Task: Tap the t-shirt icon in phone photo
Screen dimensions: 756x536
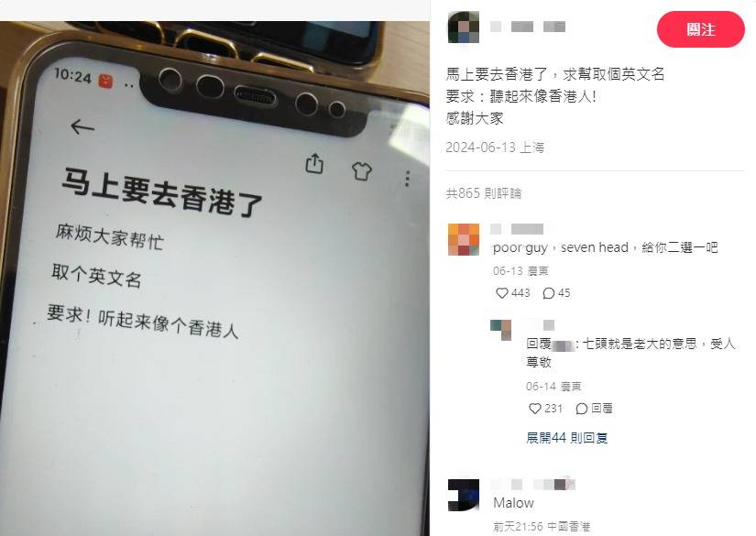Action: [x=362, y=170]
